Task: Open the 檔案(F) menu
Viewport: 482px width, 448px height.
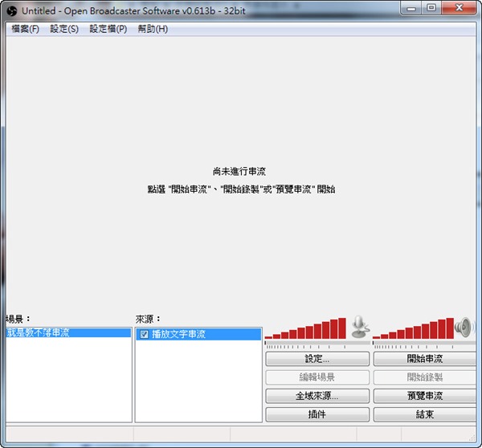Action: pyautogui.click(x=25, y=29)
